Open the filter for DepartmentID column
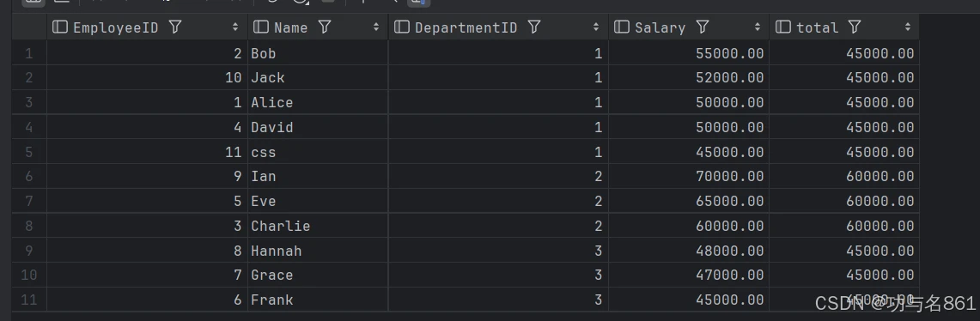Image resolution: width=980 pixels, height=321 pixels. point(533,27)
